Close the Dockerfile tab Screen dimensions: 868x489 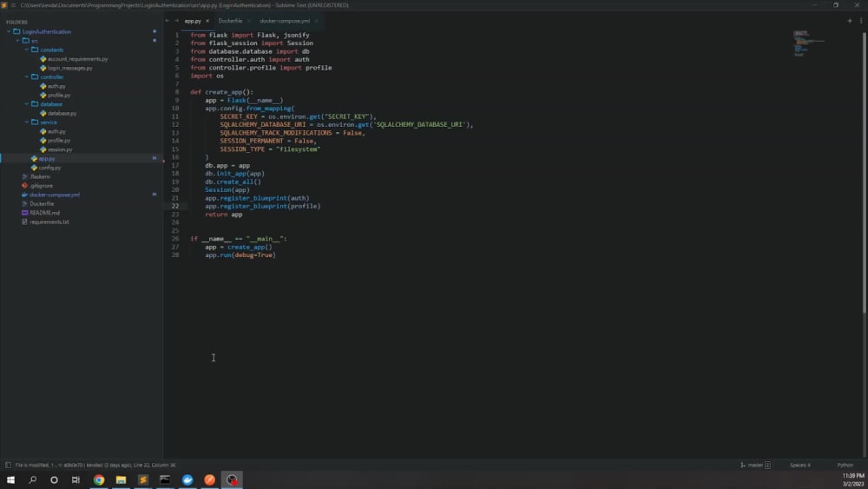(249, 21)
